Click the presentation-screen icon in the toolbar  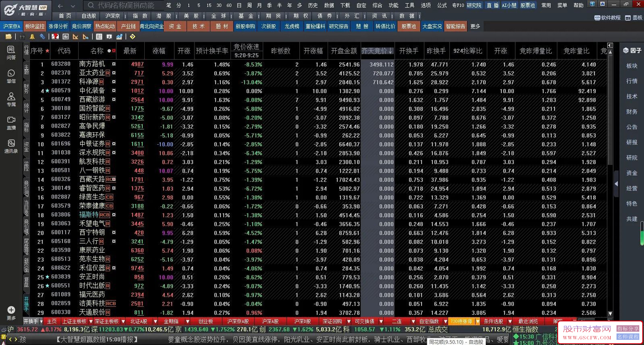tap(109, 37)
